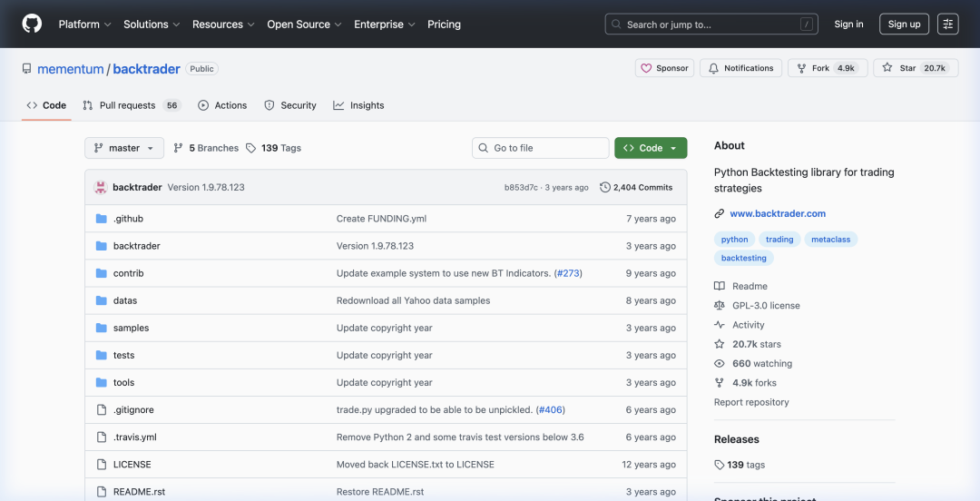The width and height of the screenshot is (980, 501).
Task: Open the Resources dropdown
Action: pyautogui.click(x=223, y=25)
